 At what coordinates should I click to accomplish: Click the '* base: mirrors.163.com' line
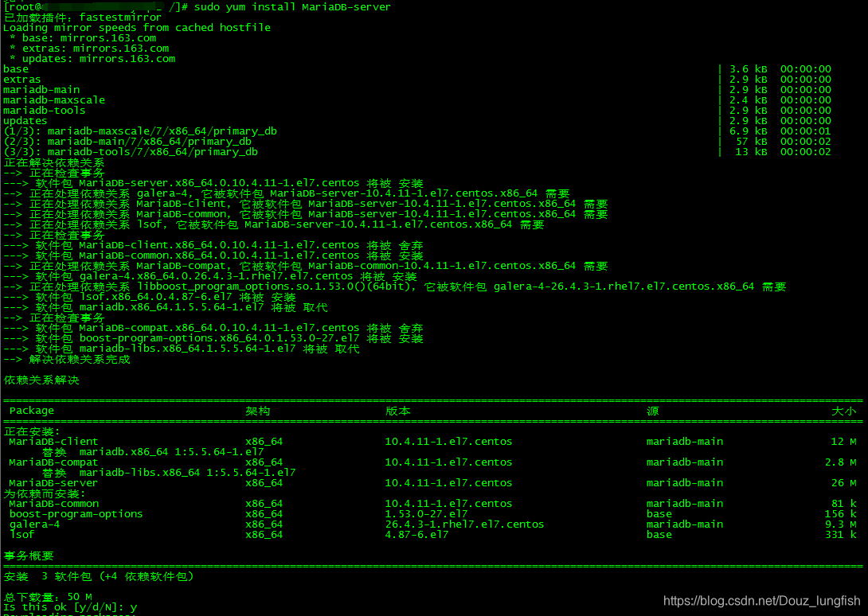tap(83, 38)
